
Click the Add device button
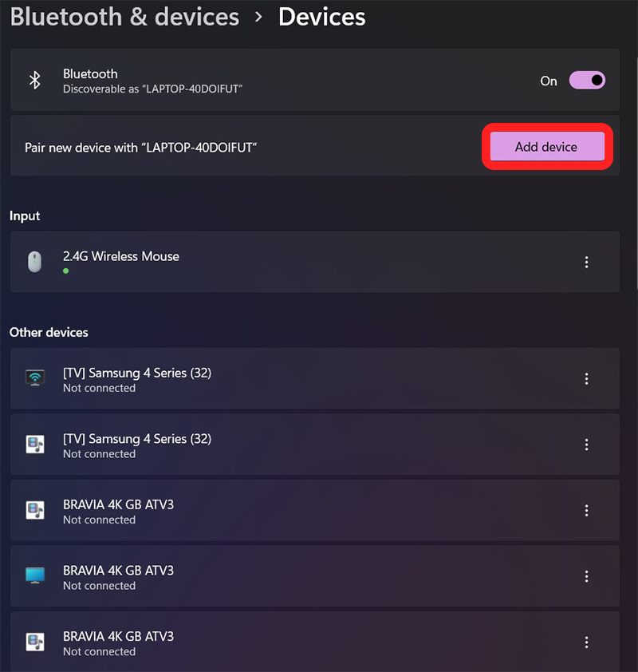pyautogui.click(x=546, y=147)
